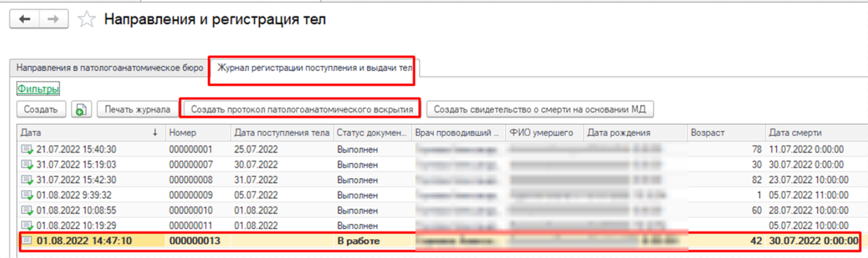The image size is (868, 258).
Task: Select row with number 000000009
Action: pyautogui.click(x=191, y=195)
